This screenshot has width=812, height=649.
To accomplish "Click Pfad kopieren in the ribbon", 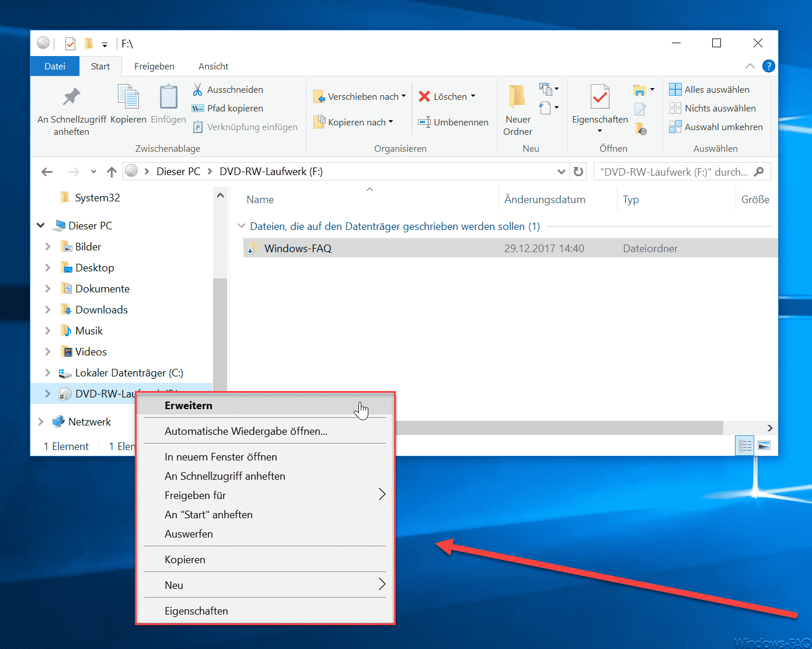I will tap(228, 108).
